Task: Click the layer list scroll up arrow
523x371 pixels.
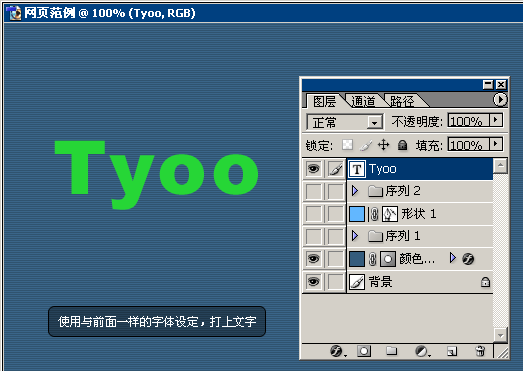Action: pos(500,166)
